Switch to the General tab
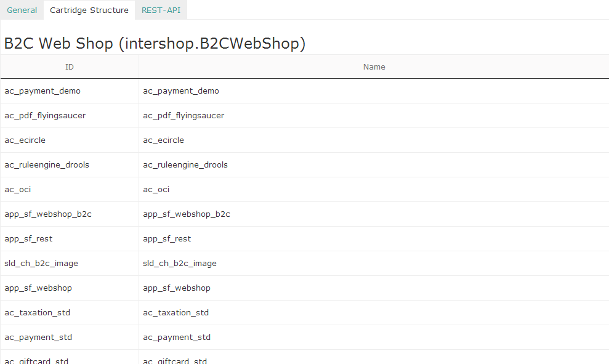This screenshot has width=609, height=364. [22, 10]
